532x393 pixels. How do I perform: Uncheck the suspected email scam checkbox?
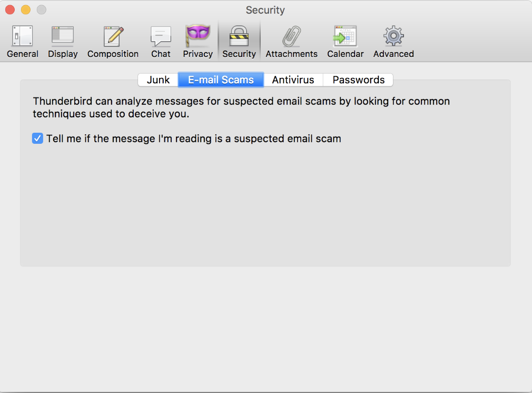pyautogui.click(x=37, y=139)
